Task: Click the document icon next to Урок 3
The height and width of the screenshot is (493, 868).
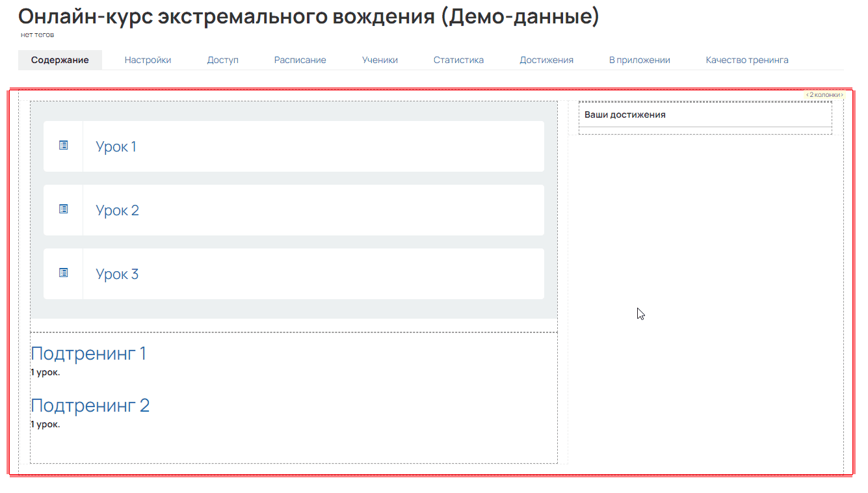Action: [63, 273]
